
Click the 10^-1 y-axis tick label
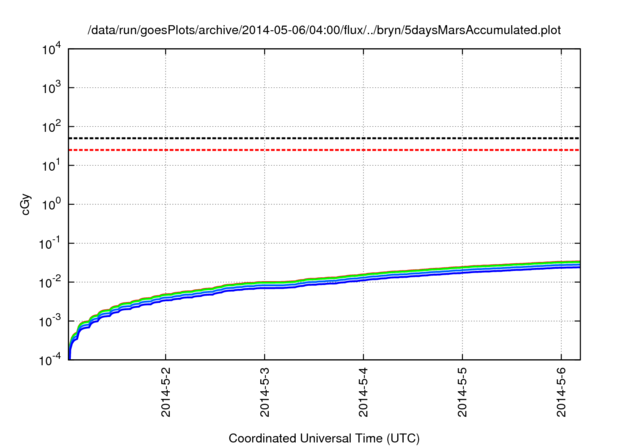point(49,243)
